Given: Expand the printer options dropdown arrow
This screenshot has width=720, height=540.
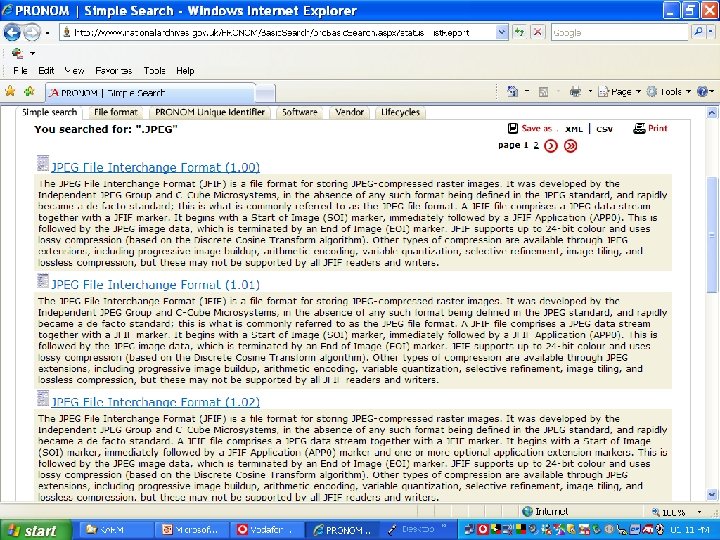Looking at the screenshot, I should pyautogui.click(x=590, y=92).
